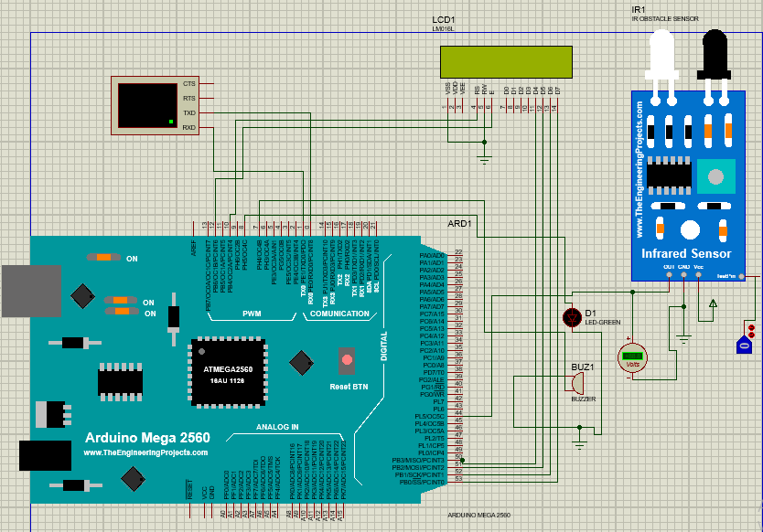Adjust the teal potentiometer on Infrared Sensor
Screen dimensions: 763x532
pos(715,176)
